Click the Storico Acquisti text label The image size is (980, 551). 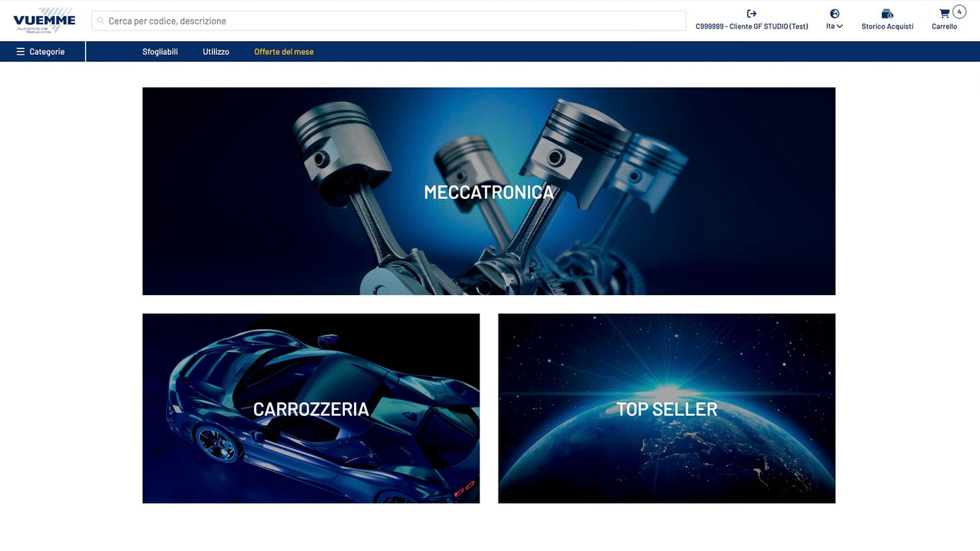[x=887, y=27]
